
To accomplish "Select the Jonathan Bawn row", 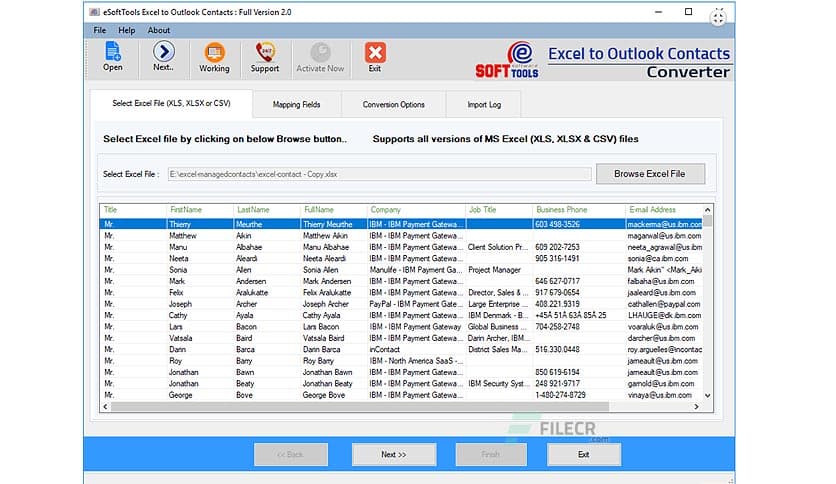I will coord(401,373).
